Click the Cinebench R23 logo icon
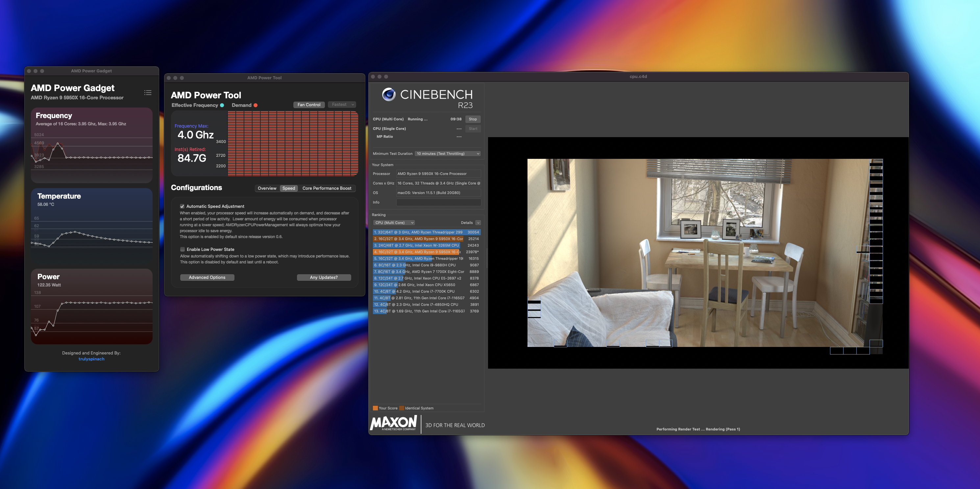Image resolution: width=980 pixels, height=489 pixels. pyautogui.click(x=388, y=94)
